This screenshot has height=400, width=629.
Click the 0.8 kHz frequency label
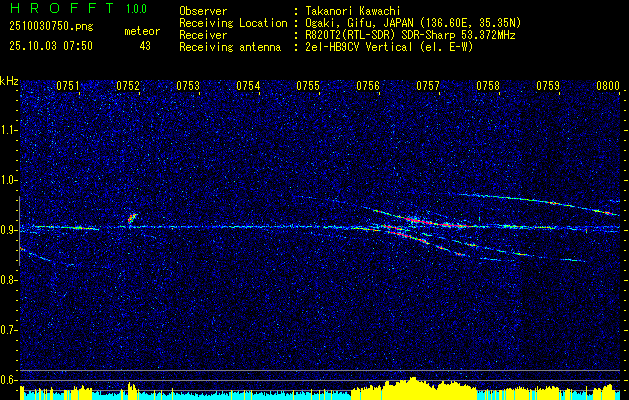click(x=8, y=280)
